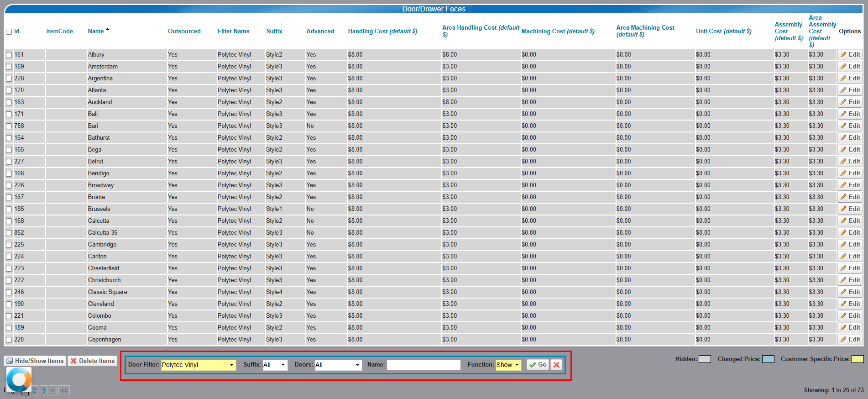
Task: Click the pencil Edit icon for Cambridge
Action: [x=843, y=245]
